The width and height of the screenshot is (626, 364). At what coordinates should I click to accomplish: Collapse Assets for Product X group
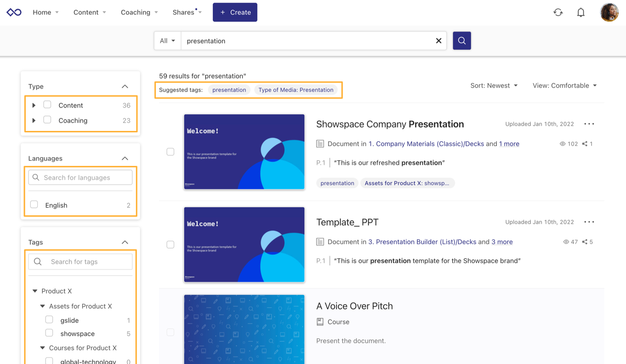pos(43,306)
